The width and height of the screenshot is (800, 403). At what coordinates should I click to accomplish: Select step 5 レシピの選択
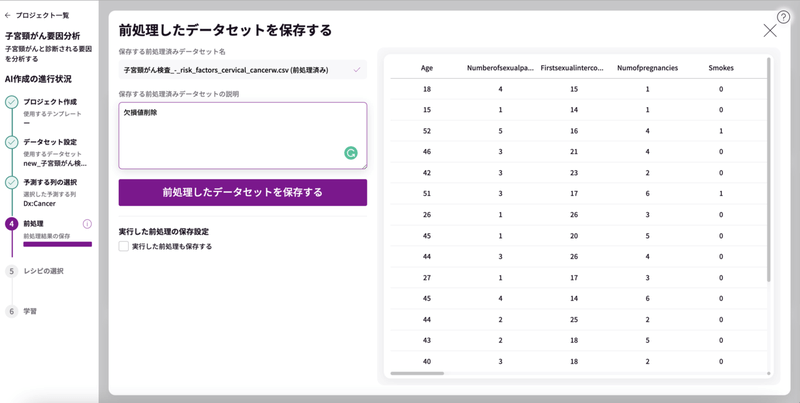point(43,271)
